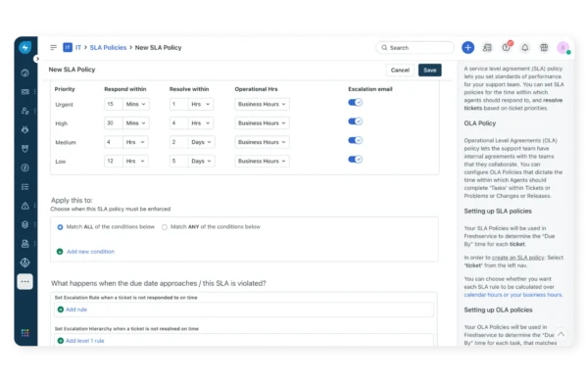
Task: Save the new SLA policy
Action: (x=430, y=71)
